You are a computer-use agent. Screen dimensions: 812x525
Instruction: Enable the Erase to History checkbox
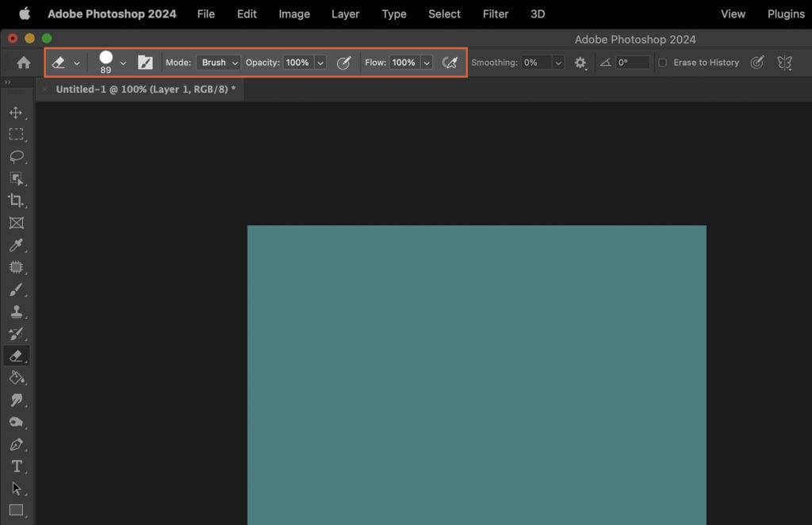tap(663, 62)
